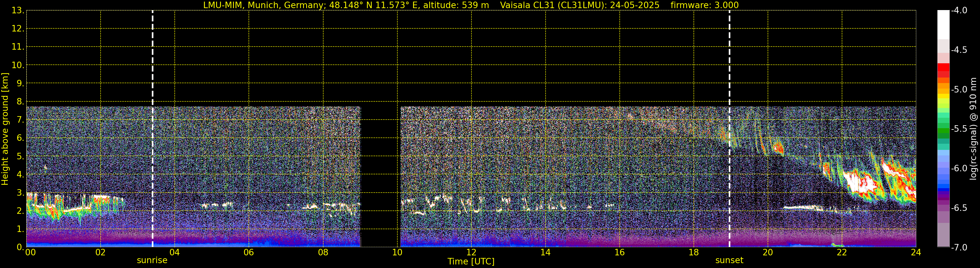Click colorbar tick label "-7.0"

(x=959, y=247)
